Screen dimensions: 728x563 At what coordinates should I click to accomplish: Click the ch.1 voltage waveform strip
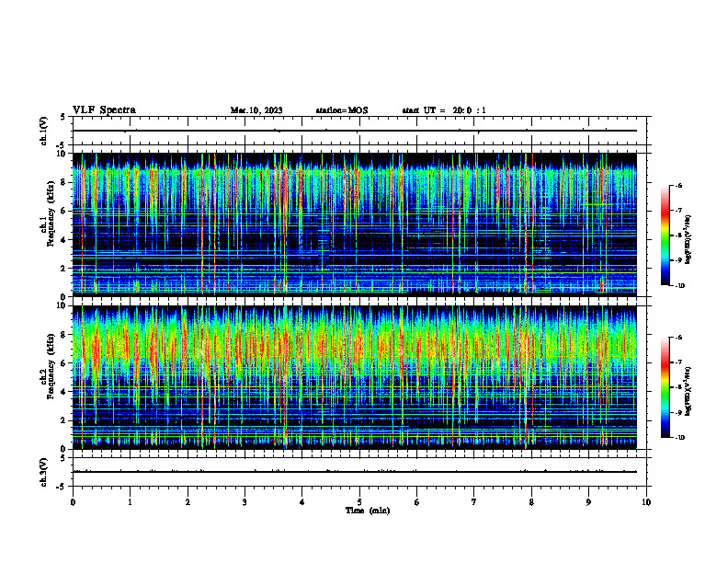tap(359, 131)
